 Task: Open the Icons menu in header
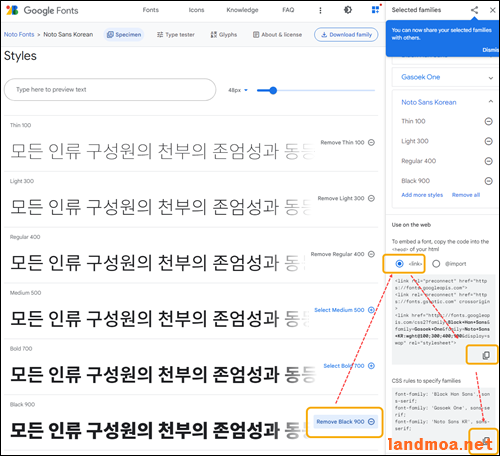coord(196,10)
